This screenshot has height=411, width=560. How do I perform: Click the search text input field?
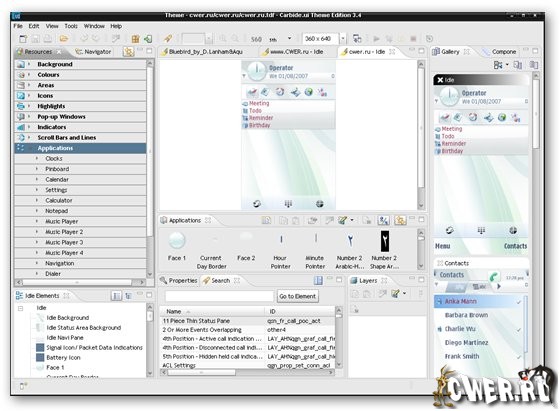coord(219,296)
